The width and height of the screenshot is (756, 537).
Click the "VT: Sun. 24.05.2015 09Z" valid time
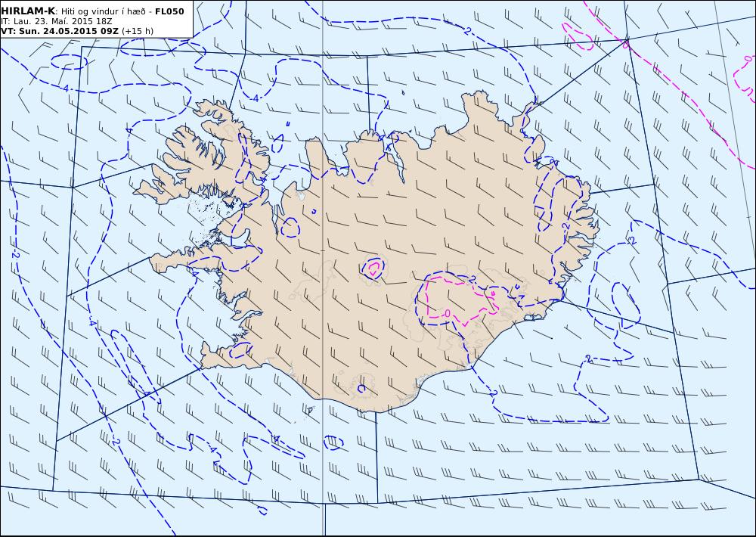[x=60, y=31]
